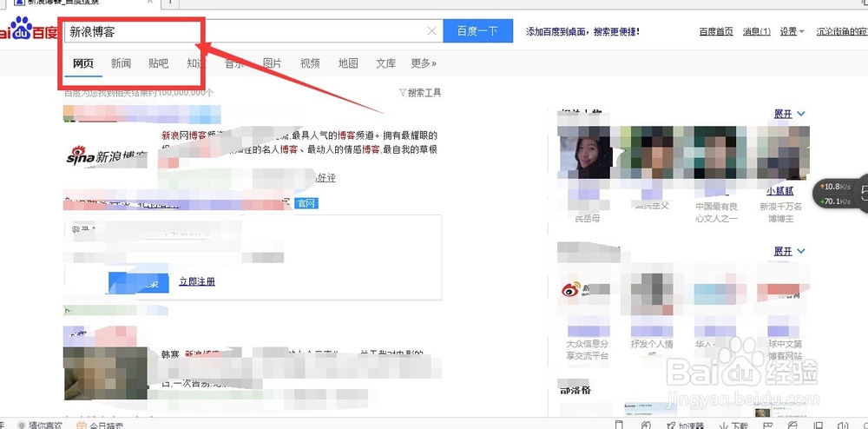Click the 加速器 status bar icon
The width and height of the screenshot is (868, 429).
[x=686, y=426]
